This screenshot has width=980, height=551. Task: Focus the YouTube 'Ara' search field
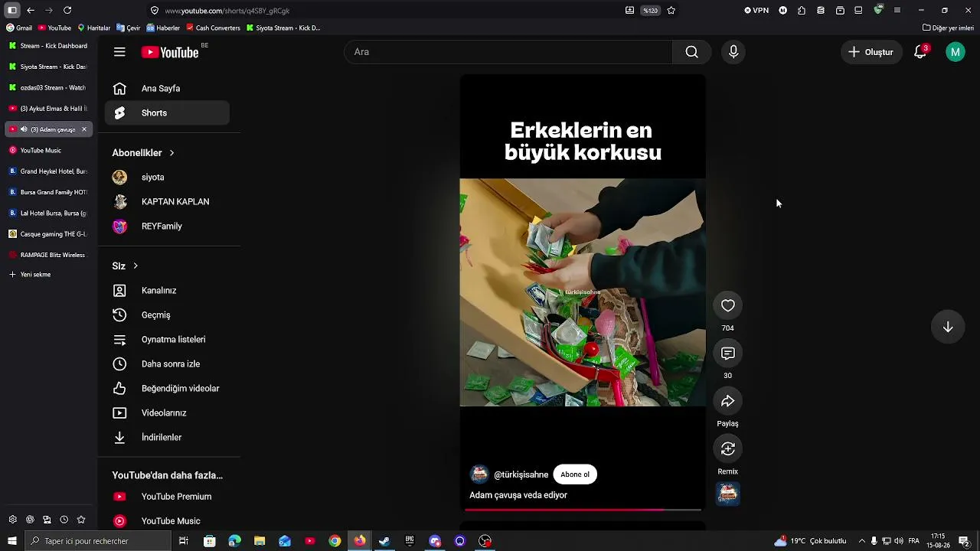point(508,52)
